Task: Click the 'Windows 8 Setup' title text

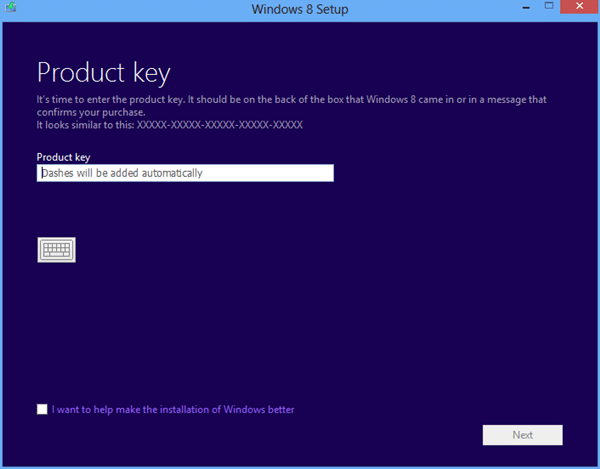Action: 300,9
